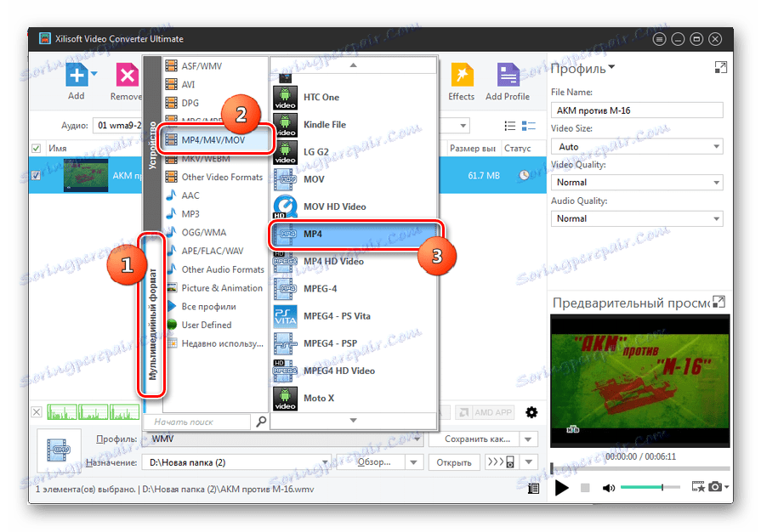Stop the preview video

pos(585,488)
